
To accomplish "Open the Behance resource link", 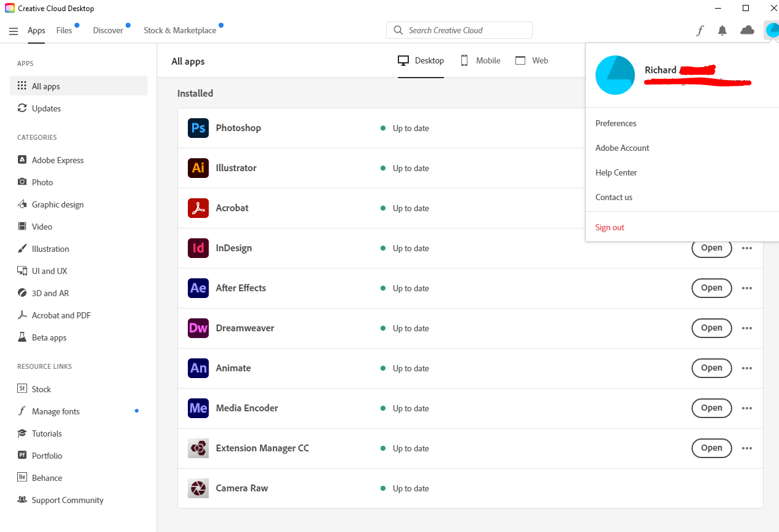I will point(79,478).
